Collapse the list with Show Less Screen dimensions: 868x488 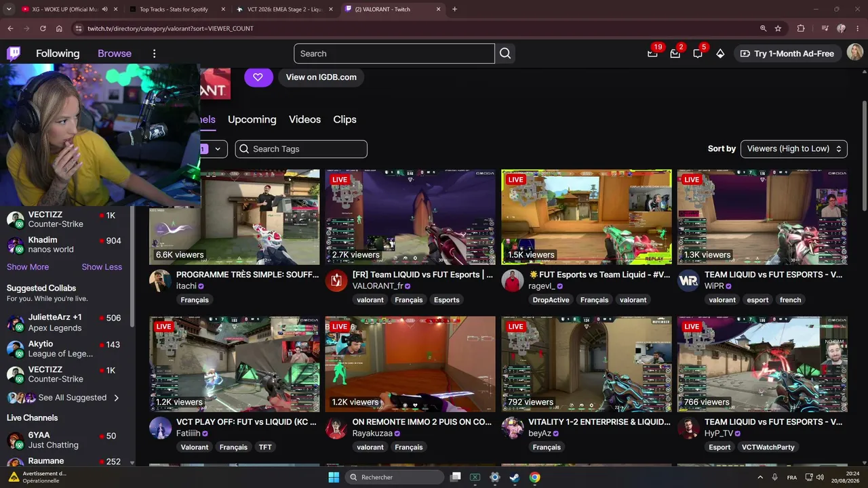point(102,267)
